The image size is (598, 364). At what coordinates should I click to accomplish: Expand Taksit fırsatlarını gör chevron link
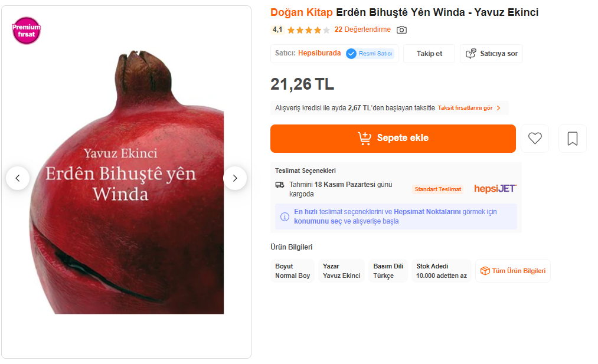(x=469, y=108)
